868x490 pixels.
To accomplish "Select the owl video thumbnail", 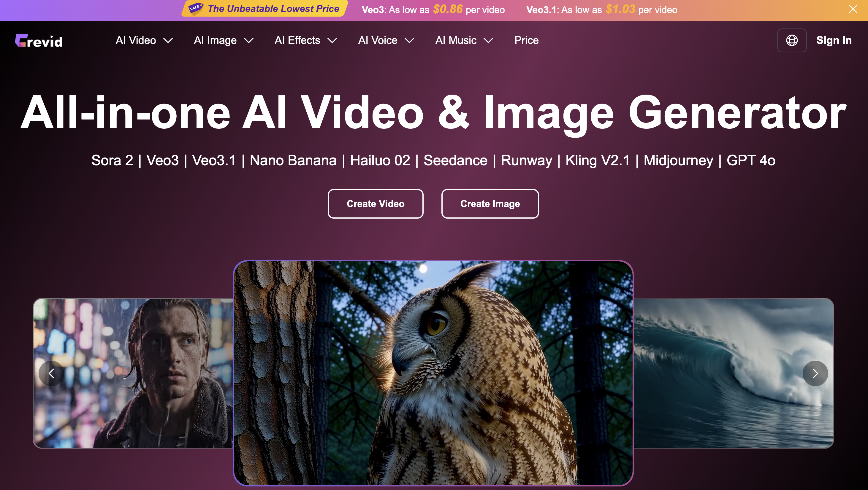I will click(434, 374).
